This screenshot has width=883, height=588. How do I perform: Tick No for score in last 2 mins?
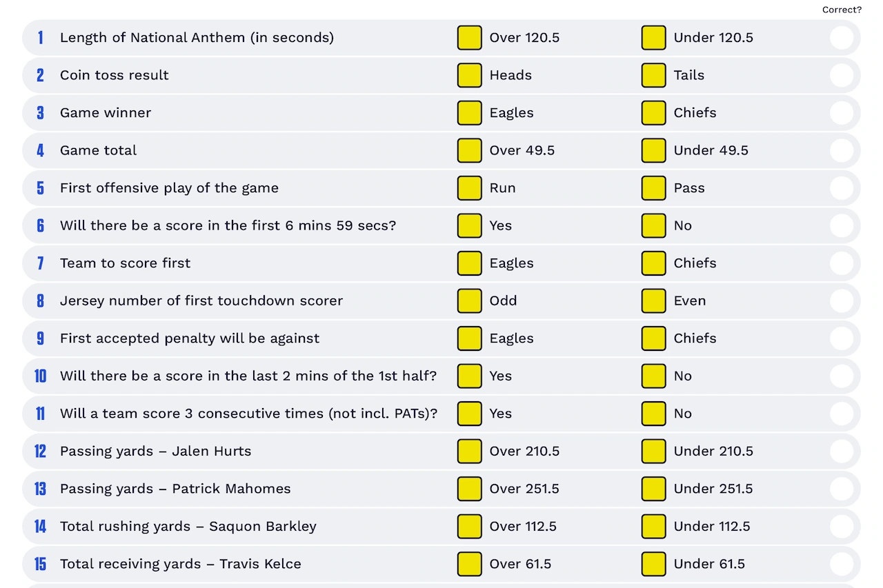coord(653,376)
